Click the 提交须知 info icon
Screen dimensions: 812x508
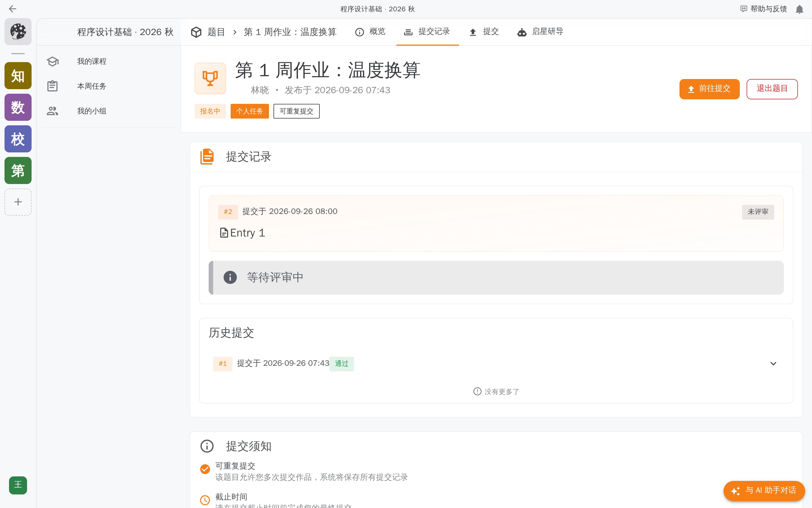click(x=207, y=446)
